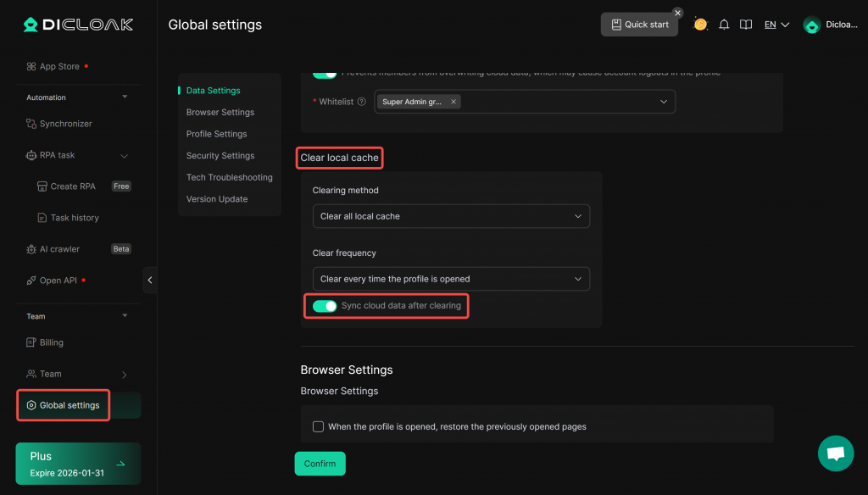Image resolution: width=868 pixels, height=495 pixels.
Task: Switch to Browser Settings section tab
Action: 220,112
